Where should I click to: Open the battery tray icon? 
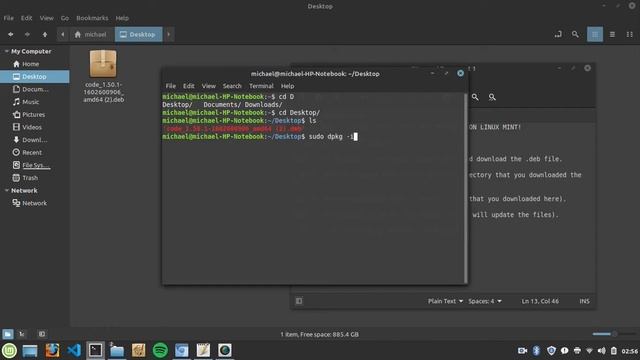pyautogui.click(x=613, y=351)
